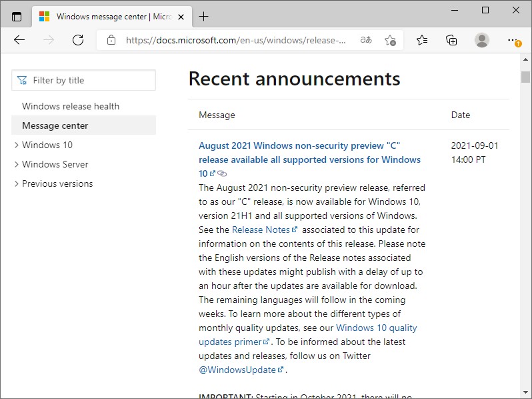Screen dimensions: 532x399
Task: Click the Message column header
Action: 217,115
